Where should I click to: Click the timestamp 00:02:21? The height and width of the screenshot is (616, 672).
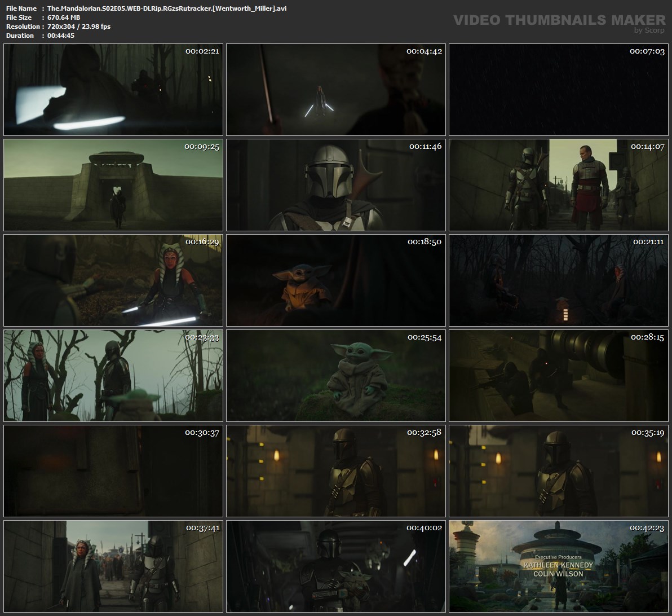tap(202, 51)
